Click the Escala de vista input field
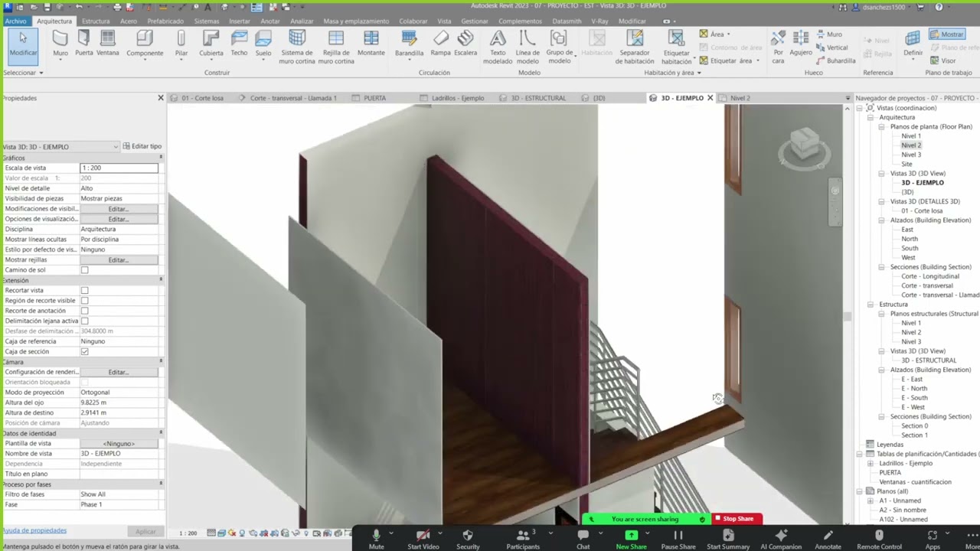Image resolution: width=980 pixels, height=551 pixels. tap(119, 168)
